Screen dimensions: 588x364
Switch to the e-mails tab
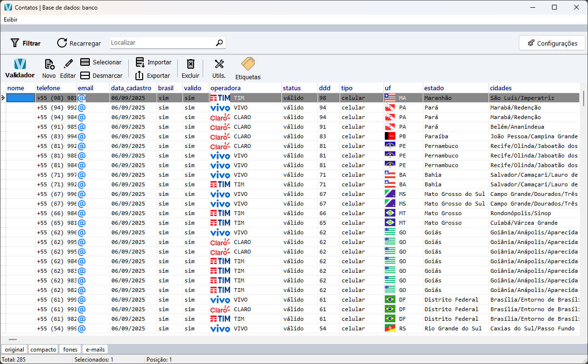(x=95, y=350)
